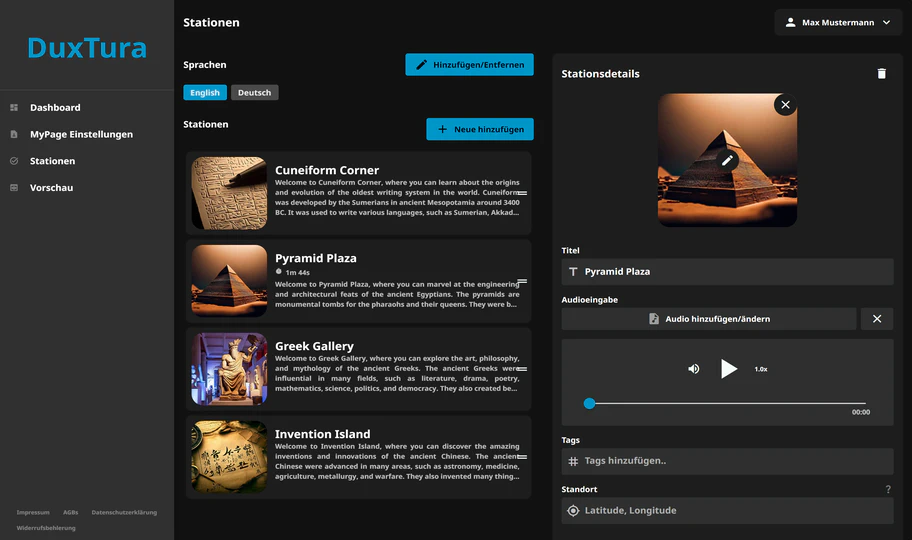The image size is (912, 540).
Task: Click the Pyramid Plaza drag handle icon
Action: (522, 281)
